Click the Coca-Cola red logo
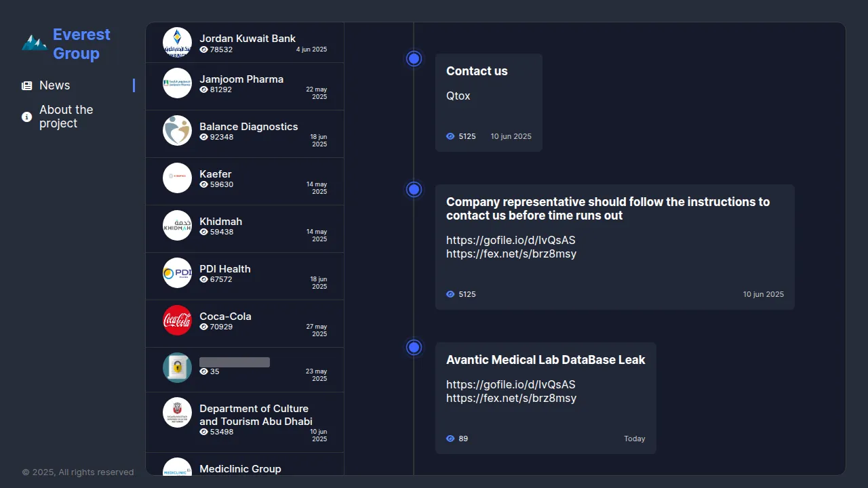The image size is (868, 488). (x=177, y=321)
